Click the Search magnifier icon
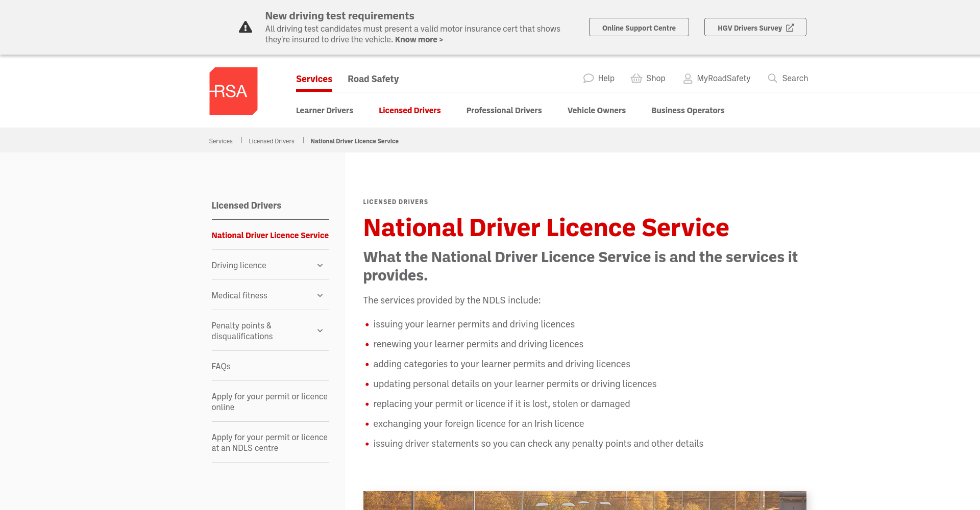 (x=773, y=78)
